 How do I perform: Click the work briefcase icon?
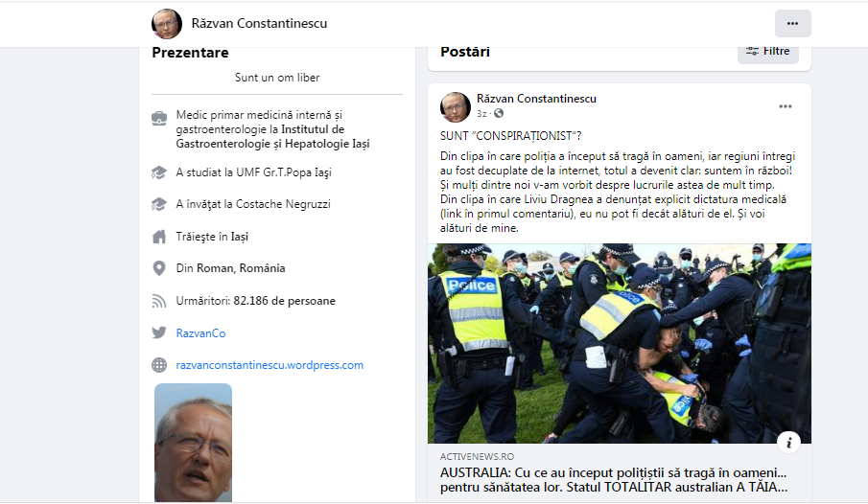pyautogui.click(x=159, y=118)
